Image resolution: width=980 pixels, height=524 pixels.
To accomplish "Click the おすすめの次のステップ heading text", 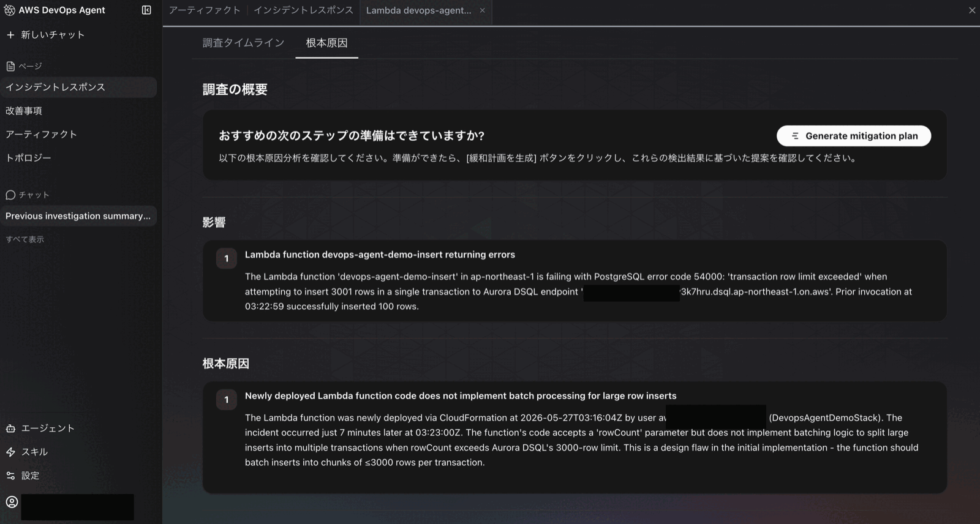I will [352, 135].
